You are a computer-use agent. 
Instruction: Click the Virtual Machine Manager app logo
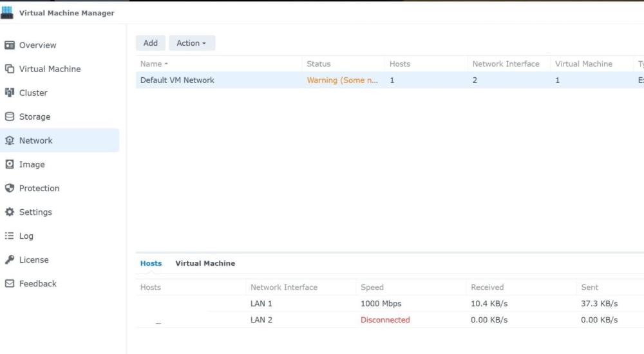pos(8,12)
